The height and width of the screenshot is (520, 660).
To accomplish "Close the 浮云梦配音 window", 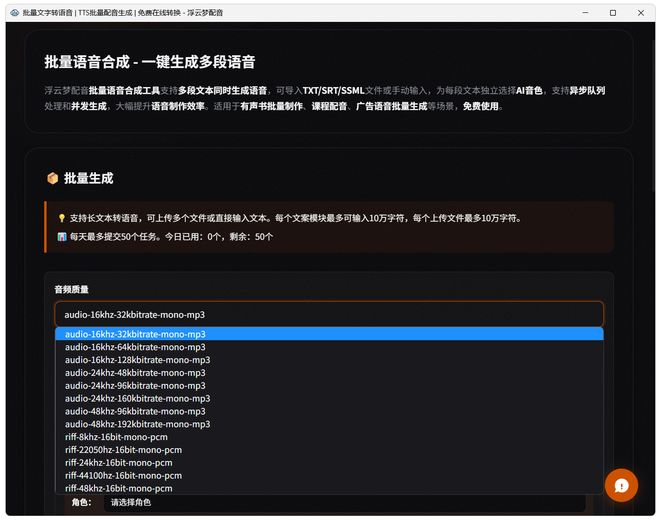I will click(641, 13).
